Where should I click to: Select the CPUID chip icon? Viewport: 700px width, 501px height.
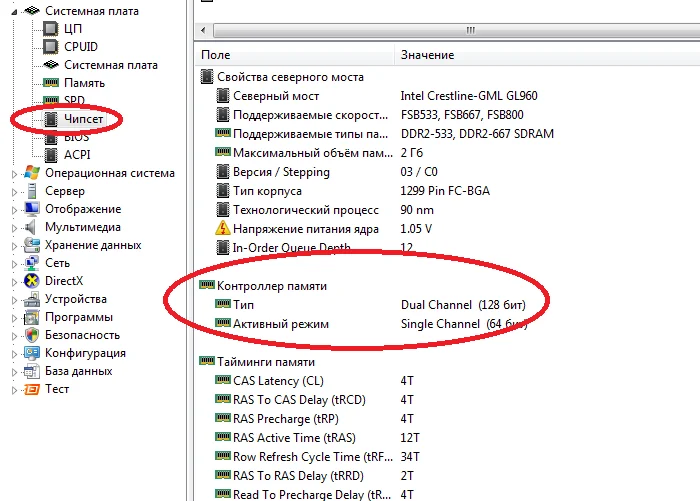coord(50,46)
